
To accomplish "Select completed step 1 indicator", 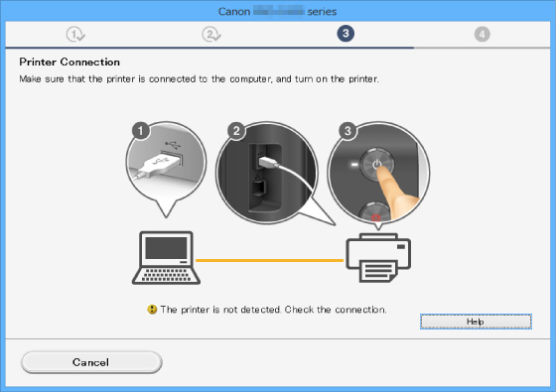I will (x=75, y=35).
